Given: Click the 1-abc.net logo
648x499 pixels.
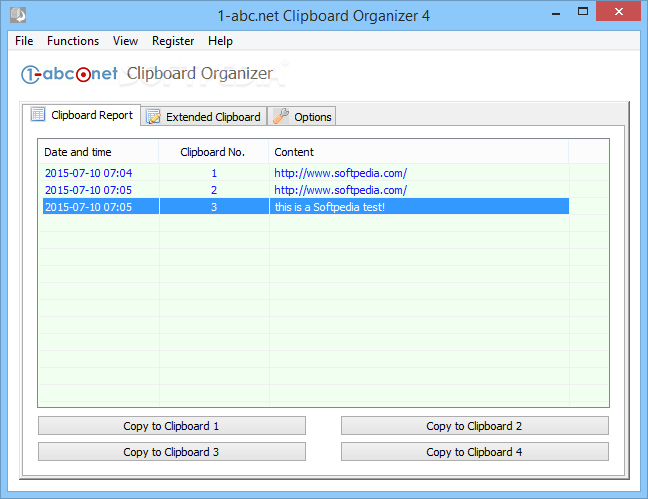Looking at the screenshot, I should 69,74.
